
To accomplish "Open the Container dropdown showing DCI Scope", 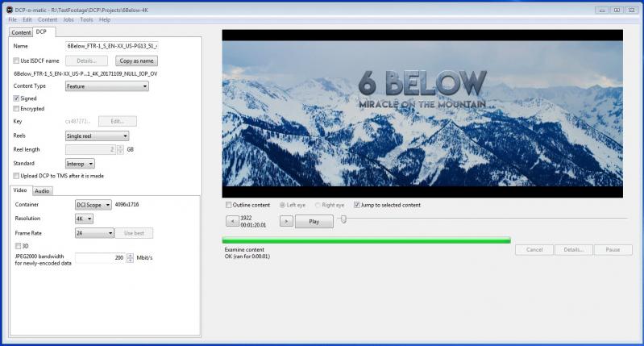I will pyautogui.click(x=93, y=204).
